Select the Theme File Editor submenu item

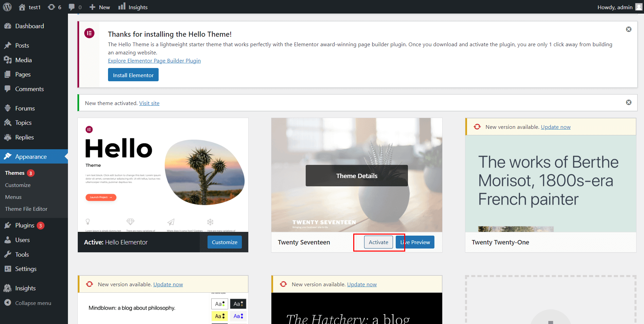26,209
